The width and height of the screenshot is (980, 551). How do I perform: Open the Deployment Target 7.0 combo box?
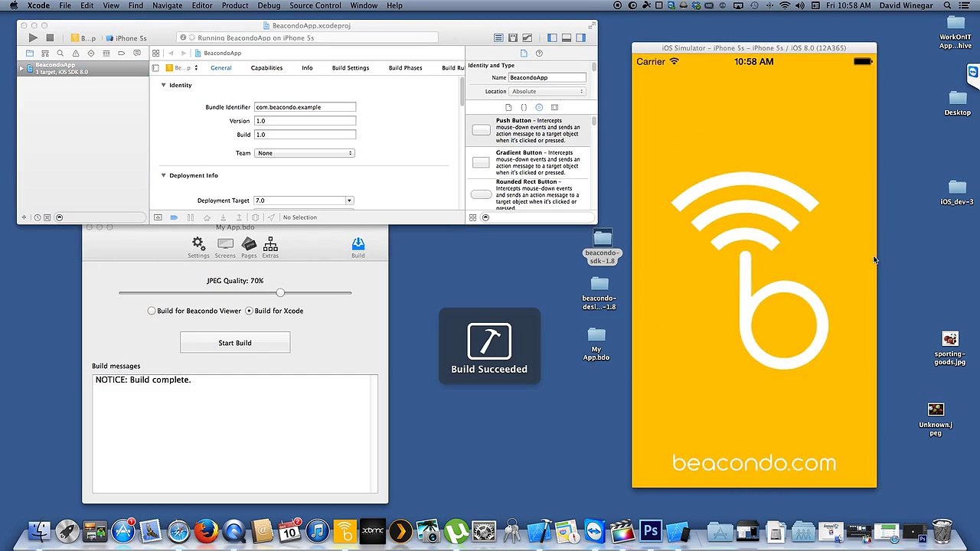coord(304,201)
